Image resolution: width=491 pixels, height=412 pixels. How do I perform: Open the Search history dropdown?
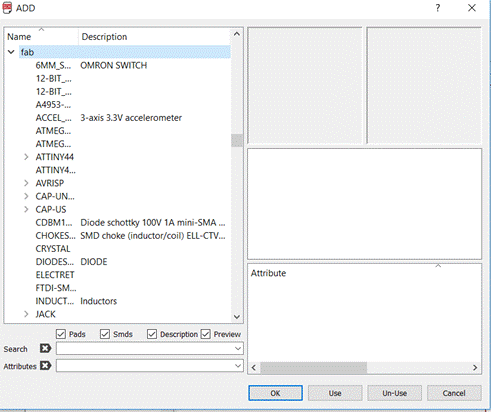pos(238,348)
